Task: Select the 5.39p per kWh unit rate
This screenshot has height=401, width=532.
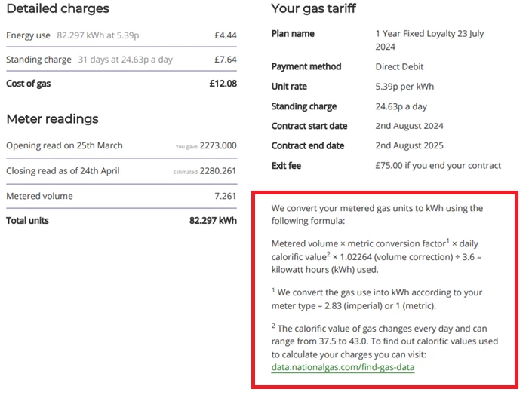Action: pos(407,87)
